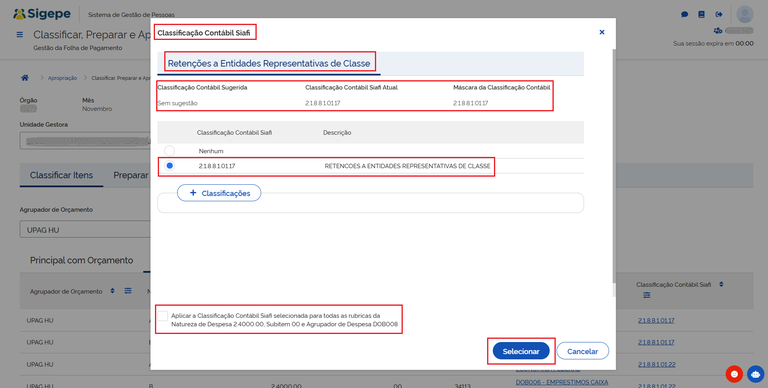Click the Classificação Contábil Sugerida label
Image resolution: width=768 pixels, height=388 pixels.
(x=202, y=87)
